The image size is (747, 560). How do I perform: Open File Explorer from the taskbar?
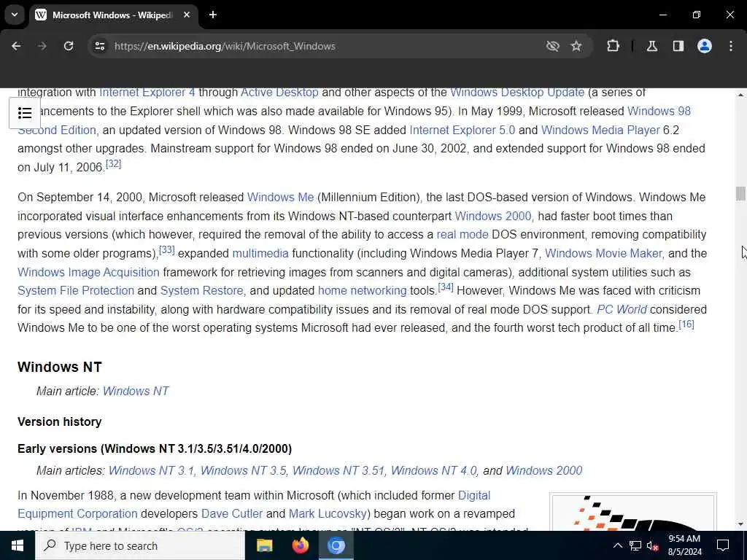click(x=264, y=545)
